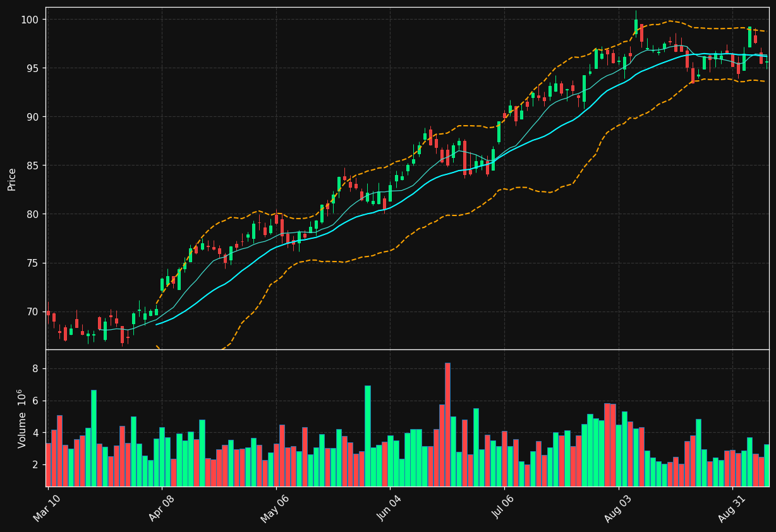Click the 100 price axis label
Screen dimensions: 776x532
(30, 20)
